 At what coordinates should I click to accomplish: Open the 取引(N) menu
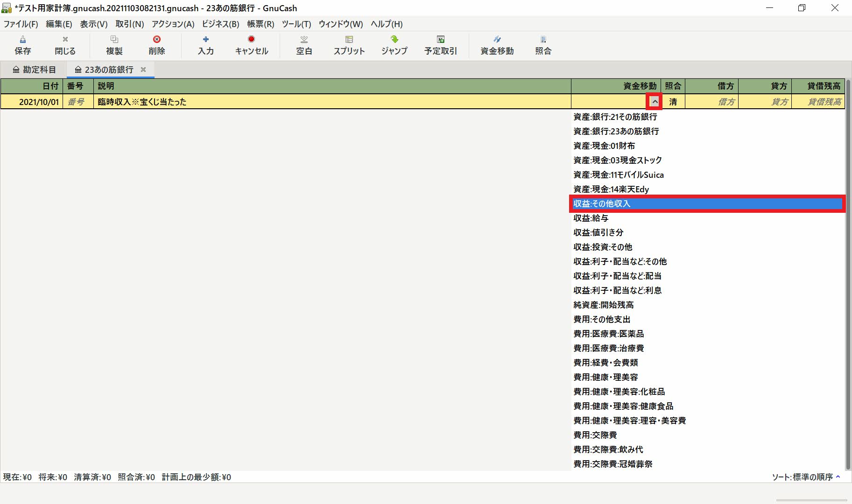pyautogui.click(x=129, y=24)
